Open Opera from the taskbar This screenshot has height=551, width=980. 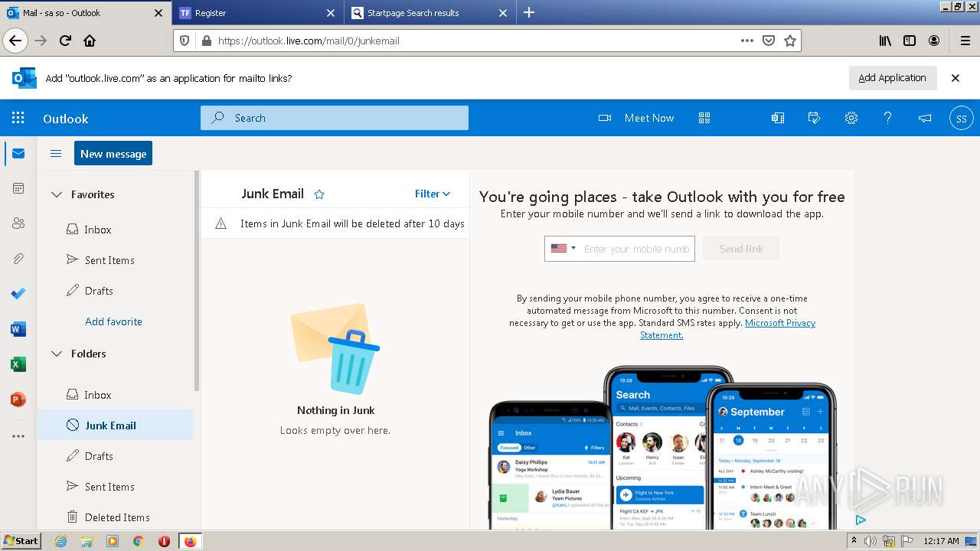[x=164, y=541]
